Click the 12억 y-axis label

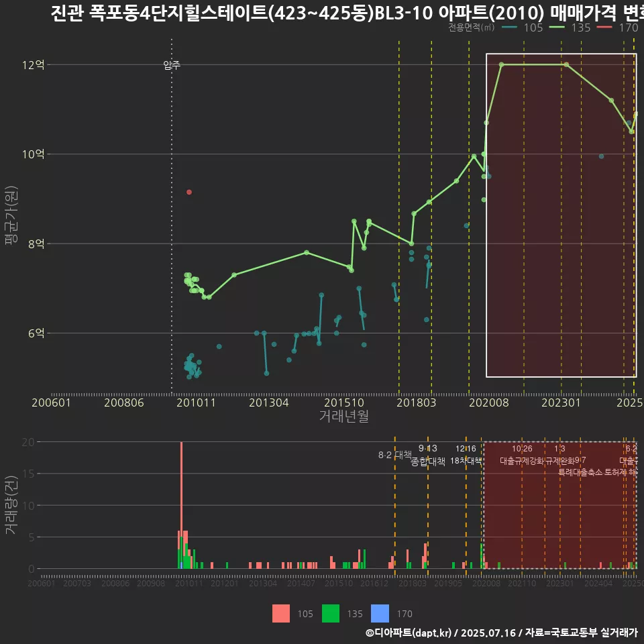click(34, 65)
